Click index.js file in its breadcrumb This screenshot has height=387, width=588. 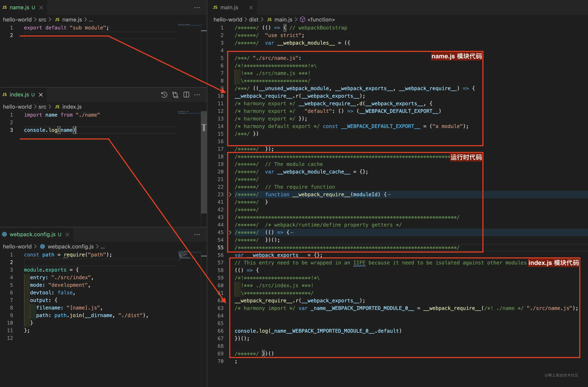pyautogui.click(x=68, y=107)
